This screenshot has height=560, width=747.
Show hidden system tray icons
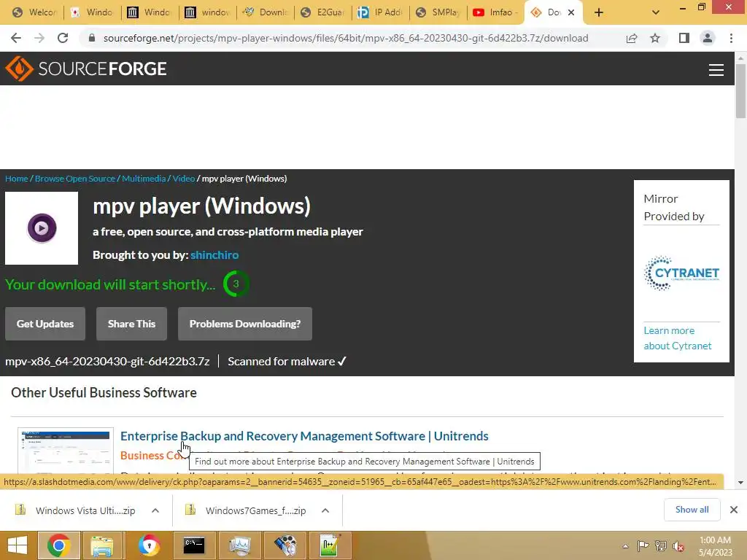pyautogui.click(x=625, y=546)
